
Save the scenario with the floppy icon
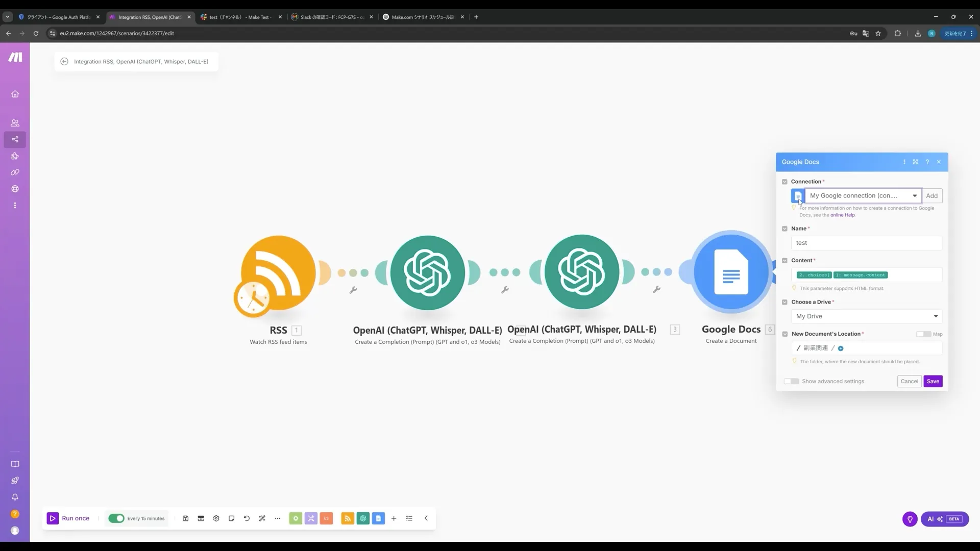(x=185, y=518)
